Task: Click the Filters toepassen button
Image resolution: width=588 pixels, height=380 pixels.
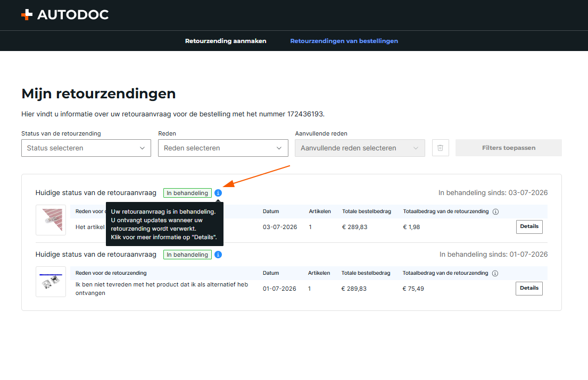Action: point(509,148)
